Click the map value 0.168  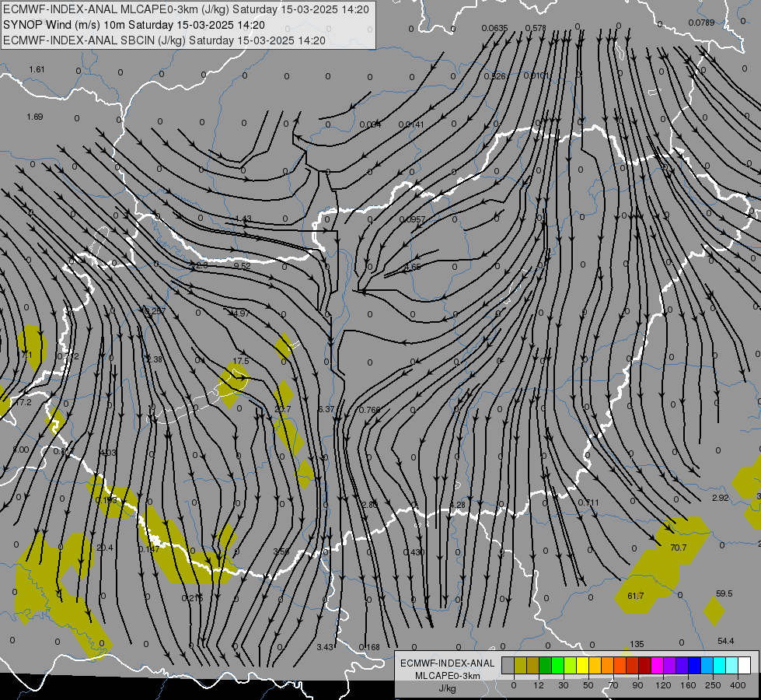[x=369, y=647]
